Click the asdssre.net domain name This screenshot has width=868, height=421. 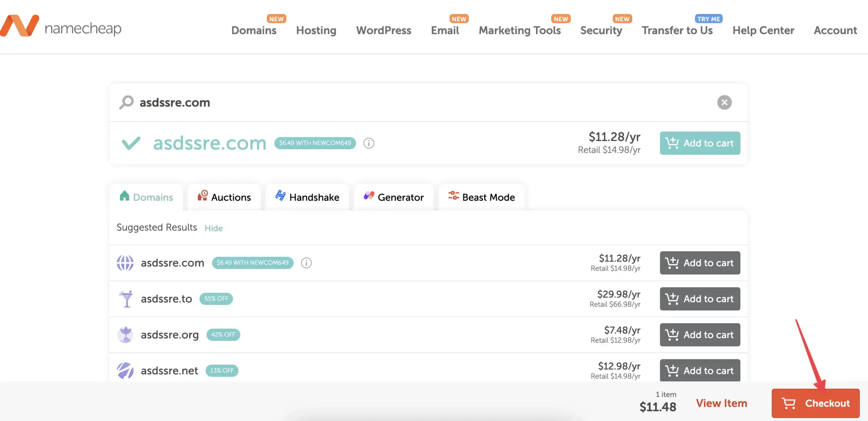[170, 370]
